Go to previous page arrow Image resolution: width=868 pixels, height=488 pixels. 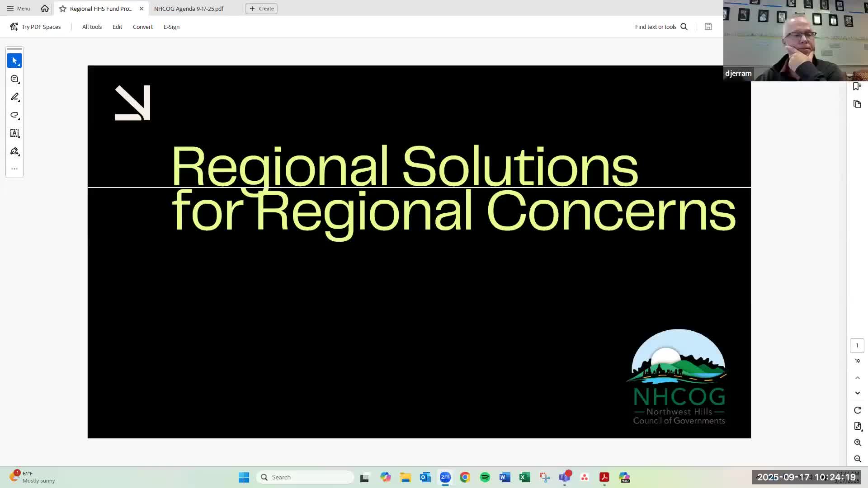point(857,378)
